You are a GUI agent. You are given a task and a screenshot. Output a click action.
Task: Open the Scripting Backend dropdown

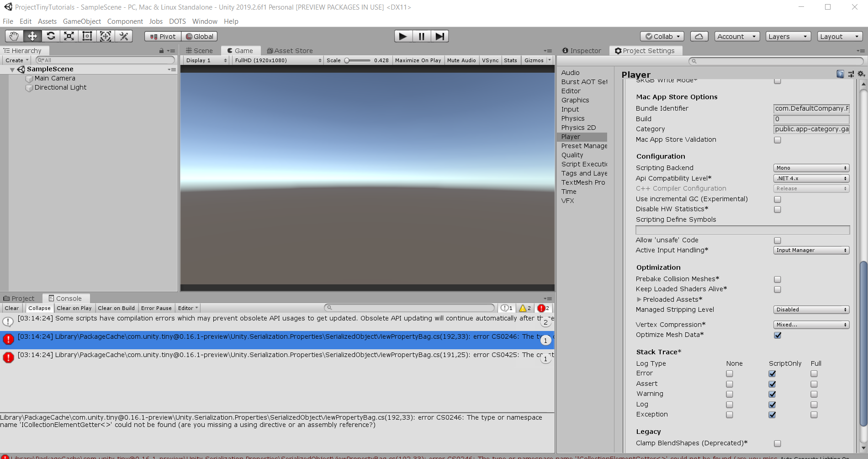coord(811,168)
